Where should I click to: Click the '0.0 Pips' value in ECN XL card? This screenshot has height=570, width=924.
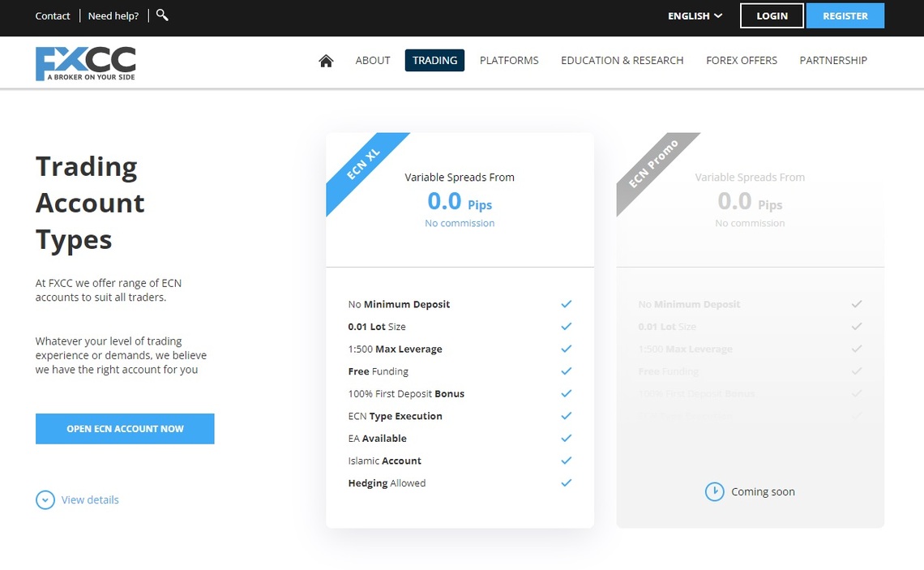point(460,202)
